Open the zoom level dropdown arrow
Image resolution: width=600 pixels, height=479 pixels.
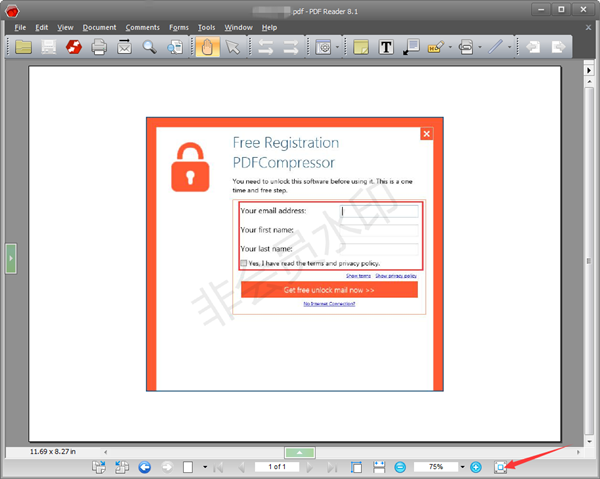[463, 467]
